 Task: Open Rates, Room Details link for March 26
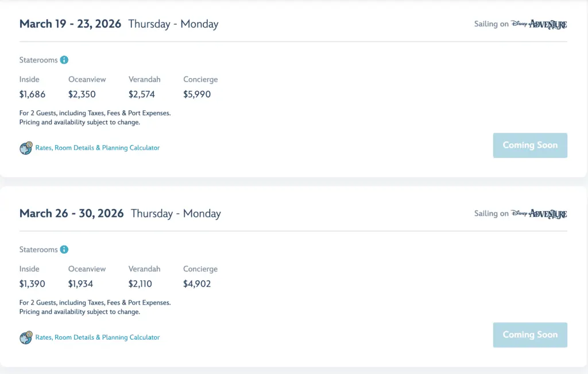[98, 337]
